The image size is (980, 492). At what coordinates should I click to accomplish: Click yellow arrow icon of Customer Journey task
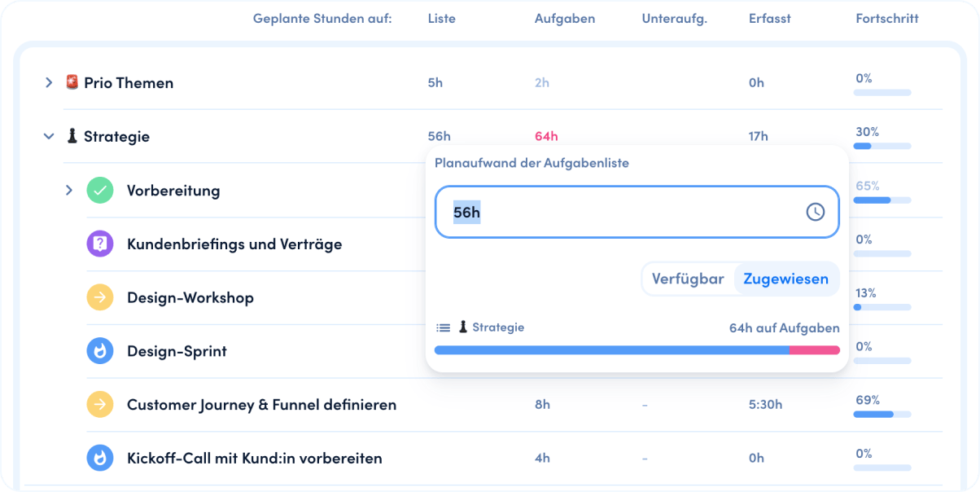click(100, 404)
